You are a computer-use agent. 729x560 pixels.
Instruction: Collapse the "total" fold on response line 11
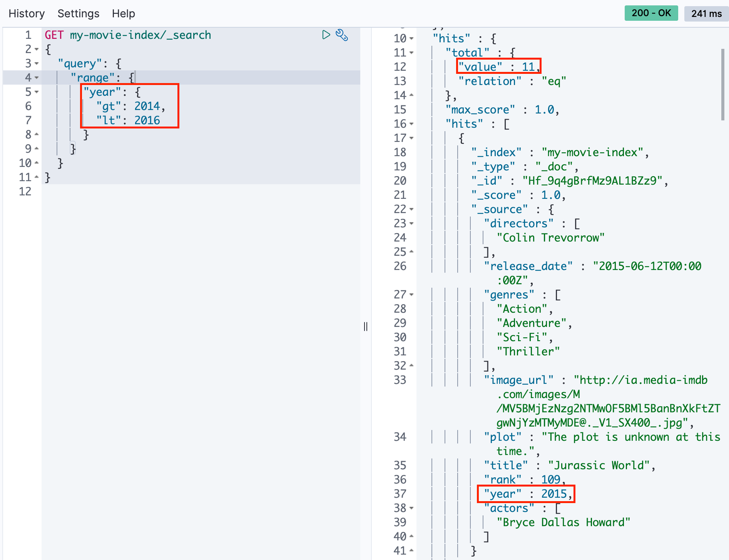tap(411, 53)
